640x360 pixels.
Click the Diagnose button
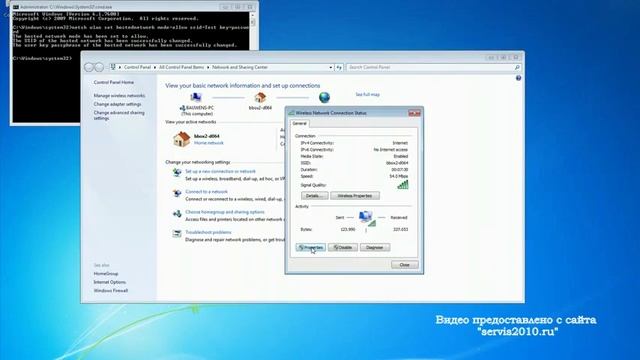coord(375,247)
